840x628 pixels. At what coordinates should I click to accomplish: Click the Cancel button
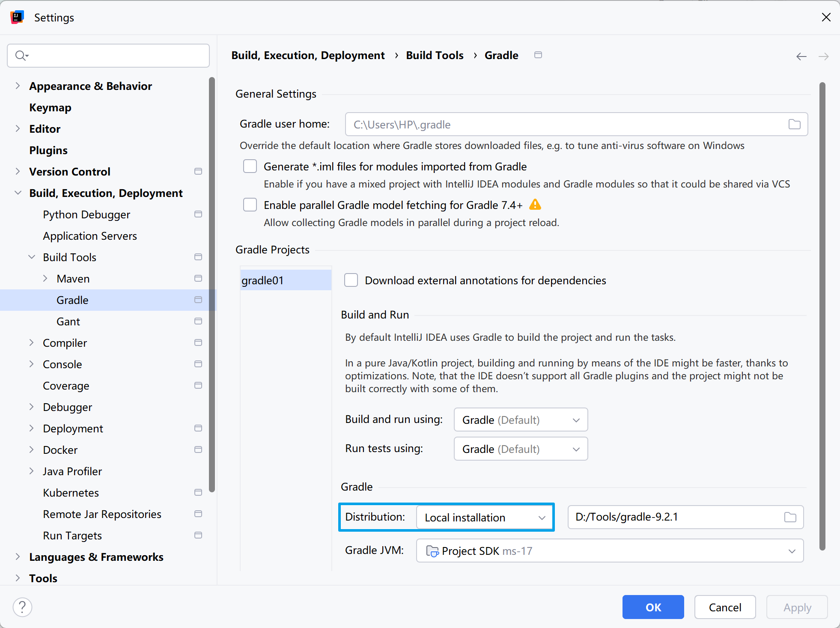point(724,607)
